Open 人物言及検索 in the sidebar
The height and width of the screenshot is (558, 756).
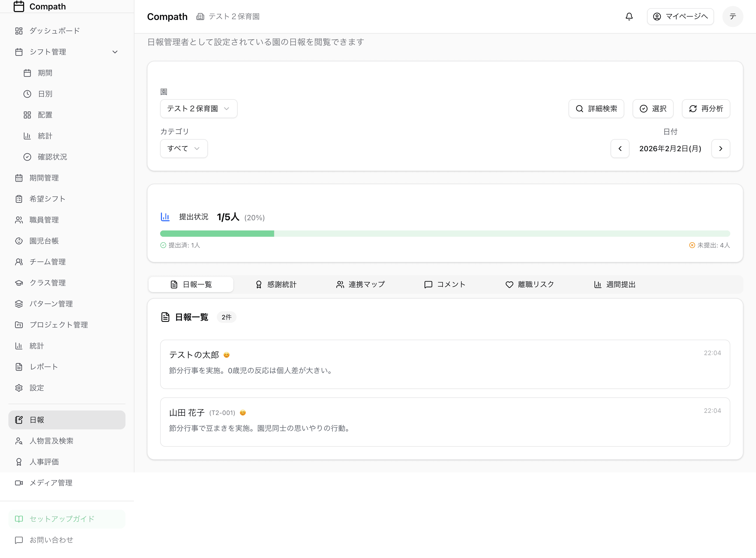click(x=52, y=440)
